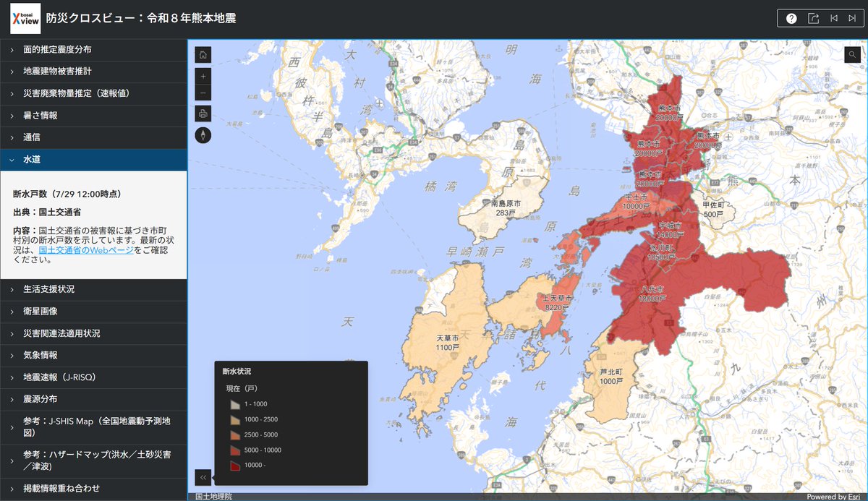Expand the 地震建物被害推計 section
Image resolution: width=868 pixels, height=501 pixels.
(x=93, y=72)
